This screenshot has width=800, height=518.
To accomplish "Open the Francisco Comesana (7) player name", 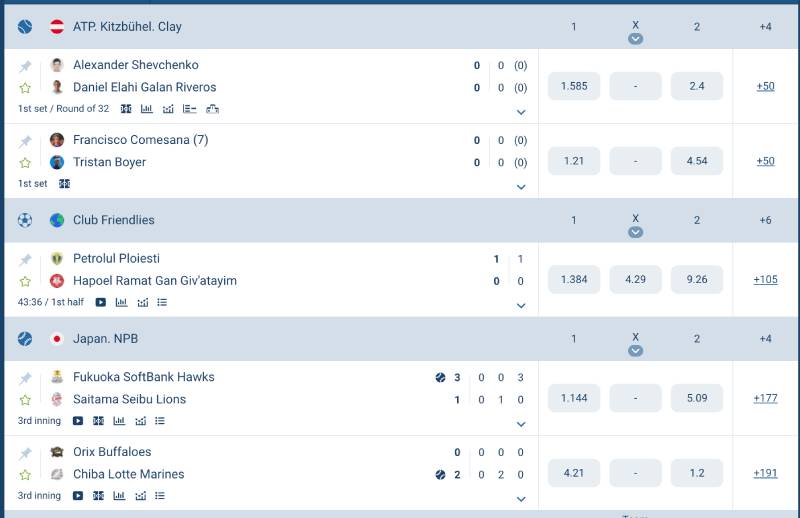I will [x=140, y=140].
